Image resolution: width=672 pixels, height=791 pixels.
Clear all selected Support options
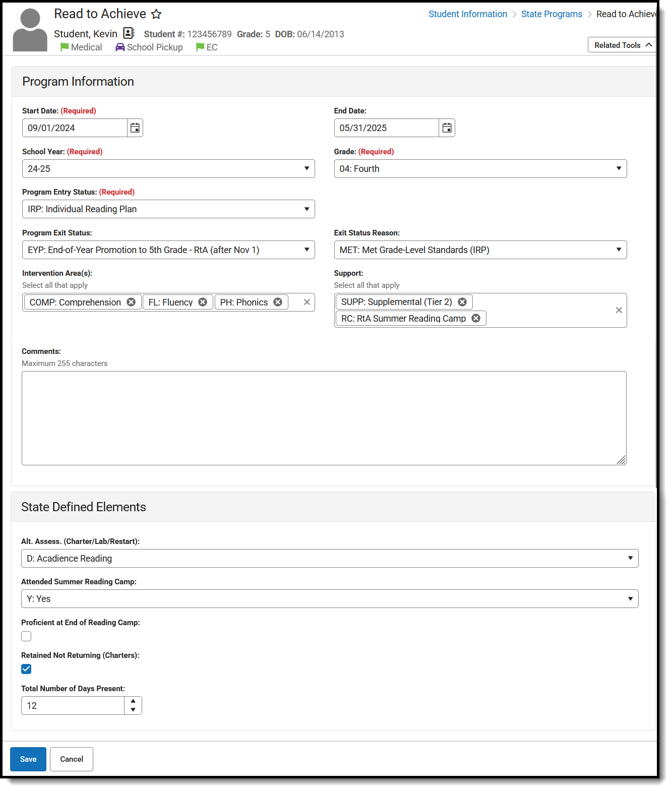pos(619,311)
